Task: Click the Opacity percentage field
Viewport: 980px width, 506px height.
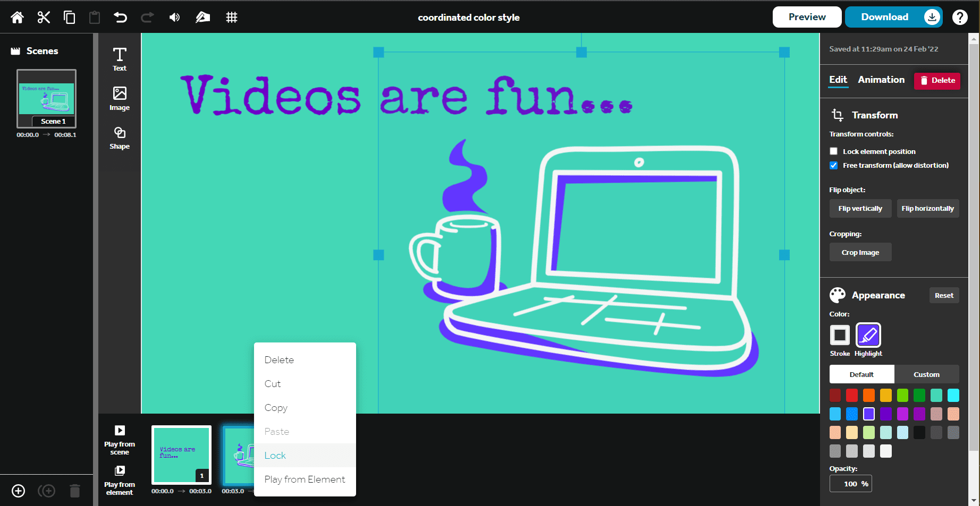Action: (851, 484)
